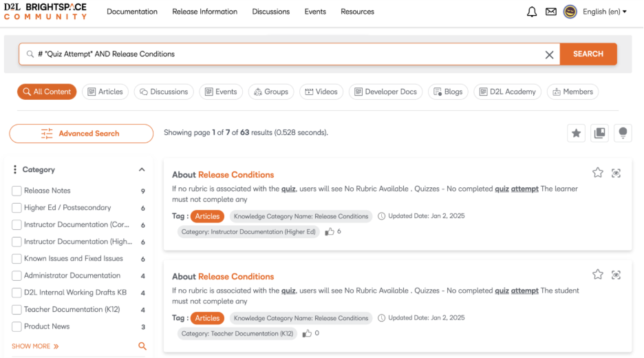644x358 pixels.
Task: Click Articles tag on Teacher Documentation result
Action: 207,318
